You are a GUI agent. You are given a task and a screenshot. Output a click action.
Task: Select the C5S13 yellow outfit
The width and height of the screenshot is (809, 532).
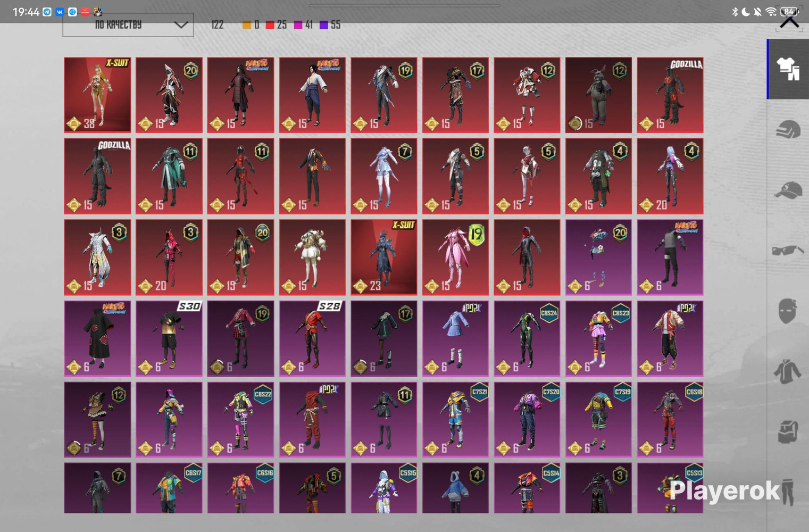coord(670,488)
